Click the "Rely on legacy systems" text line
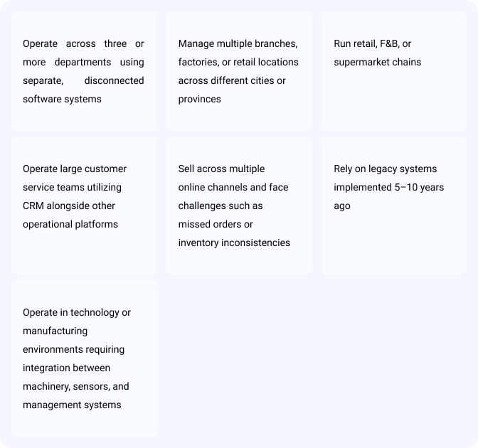 point(386,169)
